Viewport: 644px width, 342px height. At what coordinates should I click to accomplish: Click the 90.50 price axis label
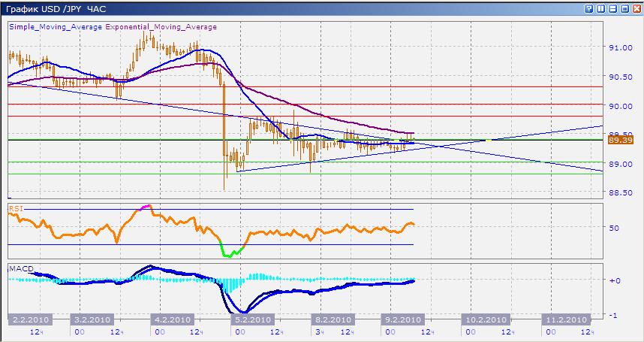tap(620, 77)
